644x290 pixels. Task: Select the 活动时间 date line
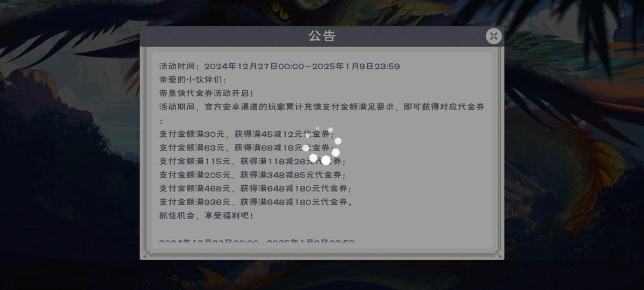[x=280, y=67]
